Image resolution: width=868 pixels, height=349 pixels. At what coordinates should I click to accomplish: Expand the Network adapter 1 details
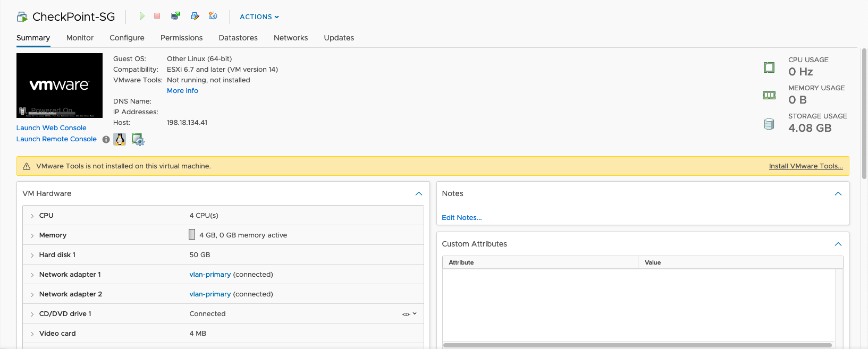point(32,275)
